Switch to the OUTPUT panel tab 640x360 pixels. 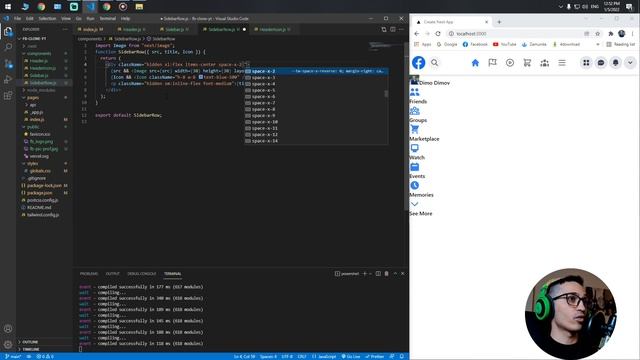click(112, 273)
